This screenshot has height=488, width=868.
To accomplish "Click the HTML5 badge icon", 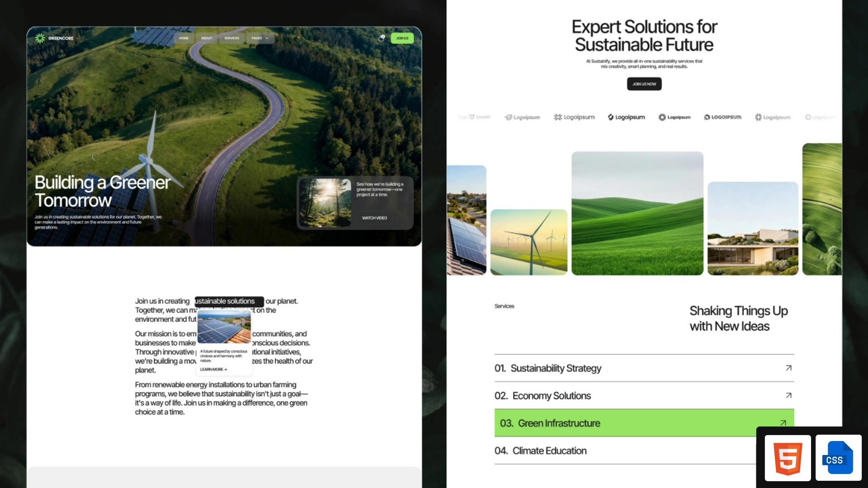I will [x=788, y=458].
